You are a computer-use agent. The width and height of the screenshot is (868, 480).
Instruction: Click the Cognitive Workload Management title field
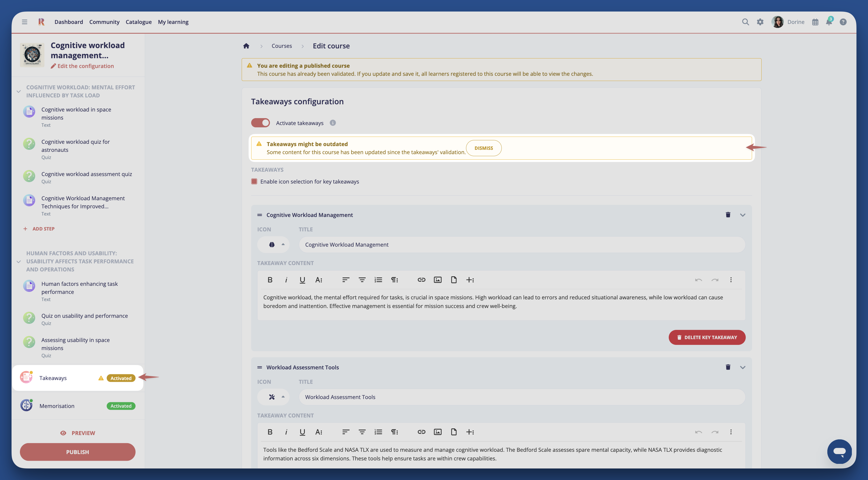pos(522,245)
